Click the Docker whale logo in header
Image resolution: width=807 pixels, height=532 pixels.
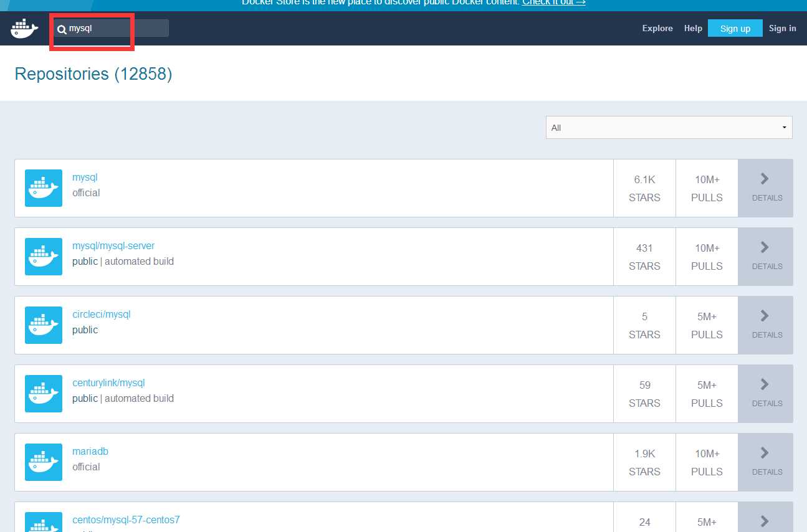(24, 28)
